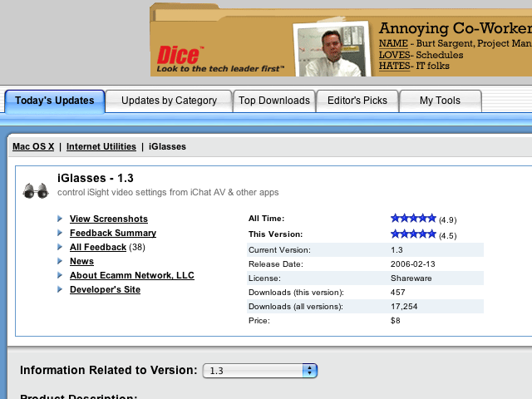Click the Dice logo in the banner ad
The height and width of the screenshot is (399, 532).
(180, 56)
